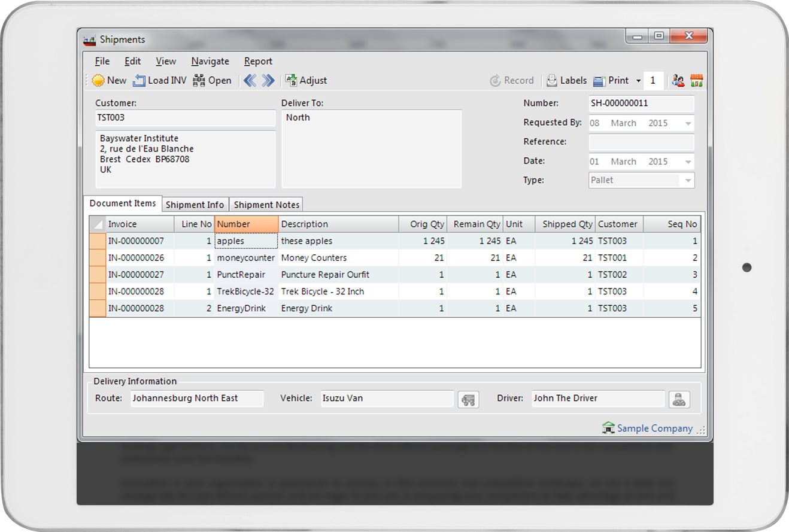Open the Navigate menu
789x532 pixels.
(x=210, y=61)
